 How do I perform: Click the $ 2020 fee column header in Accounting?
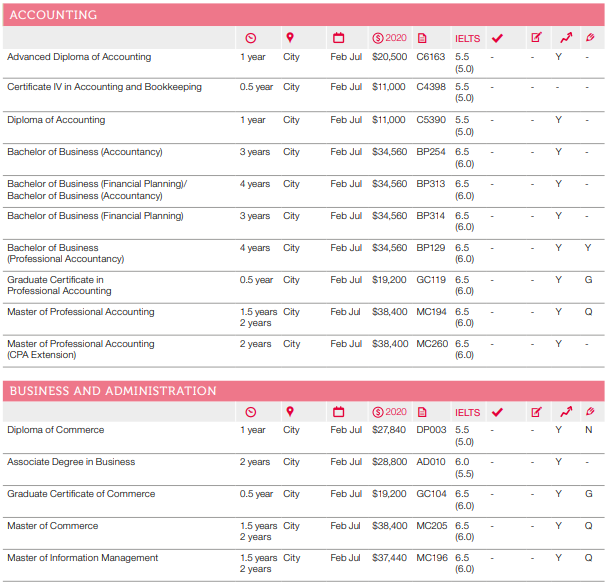(389, 38)
